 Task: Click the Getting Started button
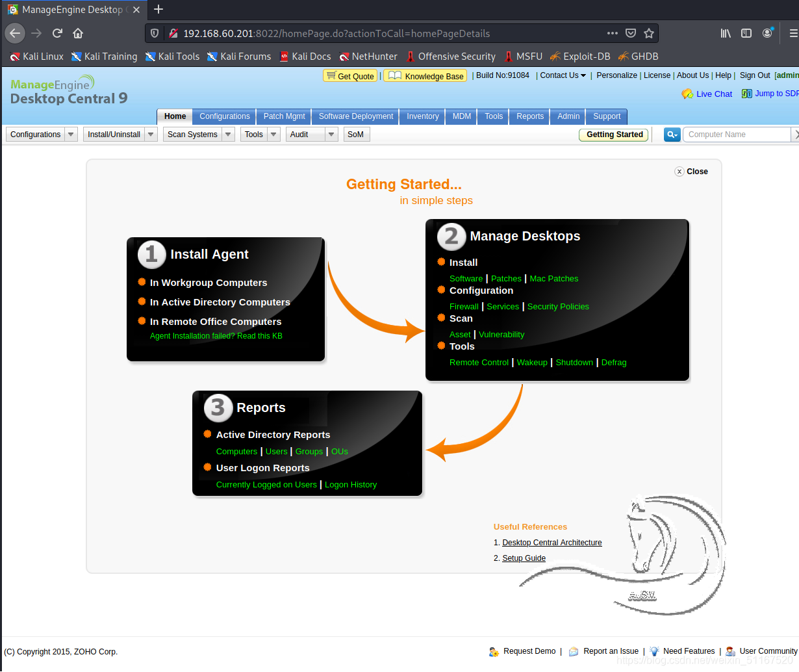tap(614, 135)
